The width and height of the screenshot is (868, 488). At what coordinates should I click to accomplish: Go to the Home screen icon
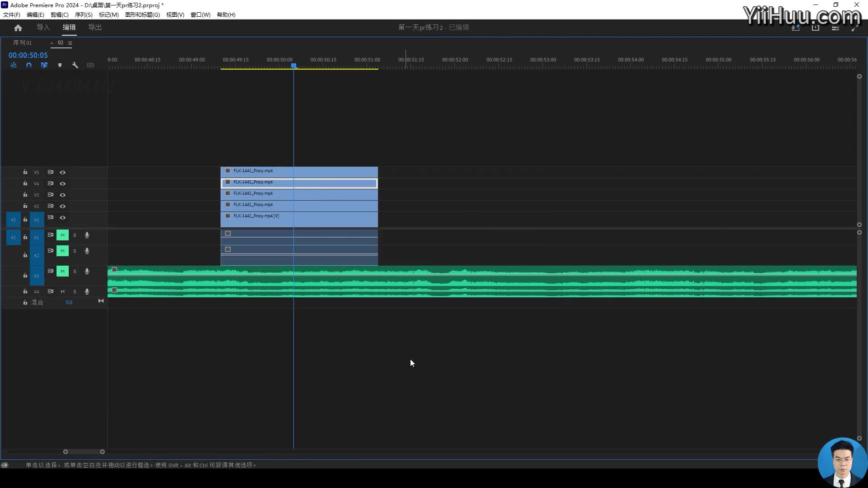pos(18,28)
